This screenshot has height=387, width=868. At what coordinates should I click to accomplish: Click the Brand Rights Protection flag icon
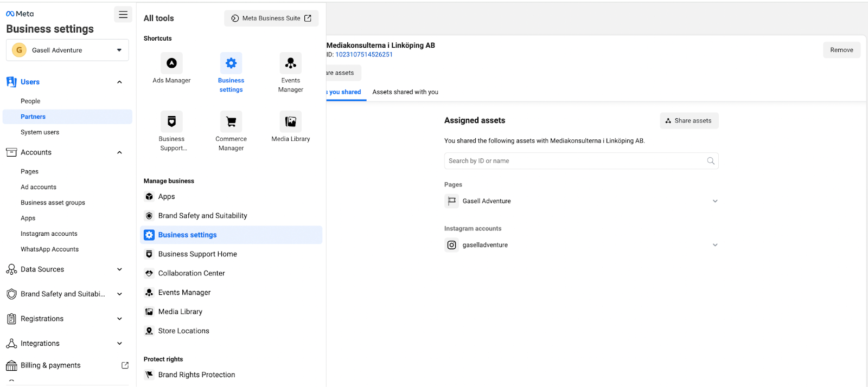[149, 375]
